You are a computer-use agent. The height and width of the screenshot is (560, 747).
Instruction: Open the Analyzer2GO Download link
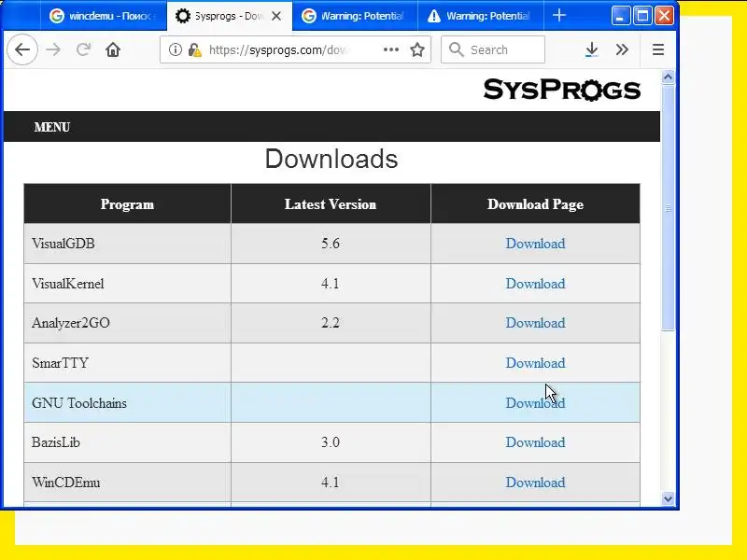tap(535, 323)
